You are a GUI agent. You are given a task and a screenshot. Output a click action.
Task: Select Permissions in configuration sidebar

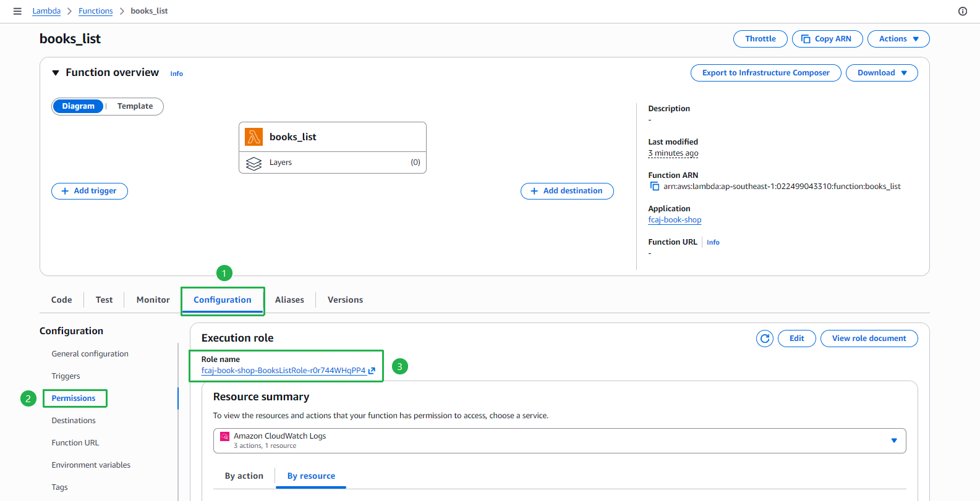74,398
